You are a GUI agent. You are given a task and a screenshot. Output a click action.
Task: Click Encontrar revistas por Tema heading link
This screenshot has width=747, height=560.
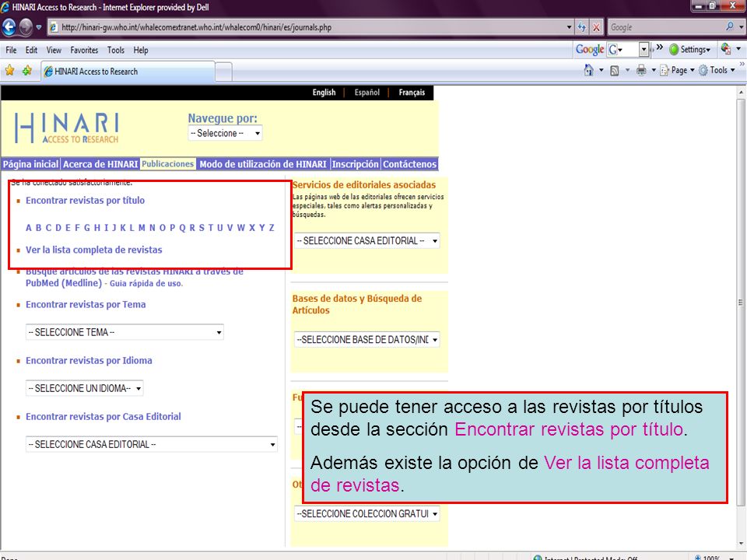(86, 305)
